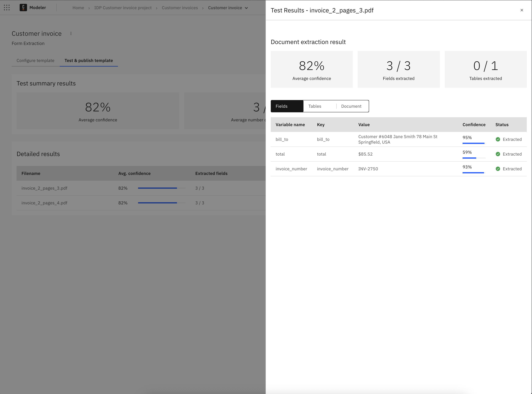This screenshot has width=532, height=394.
Task: Click the green check icon for invoice_number
Action: tap(498, 169)
